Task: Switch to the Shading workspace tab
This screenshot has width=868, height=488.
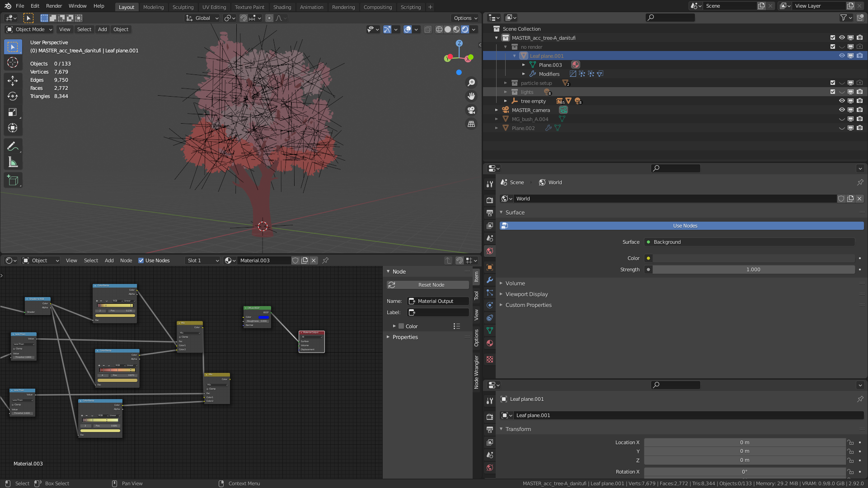Action: coord(282,7)
